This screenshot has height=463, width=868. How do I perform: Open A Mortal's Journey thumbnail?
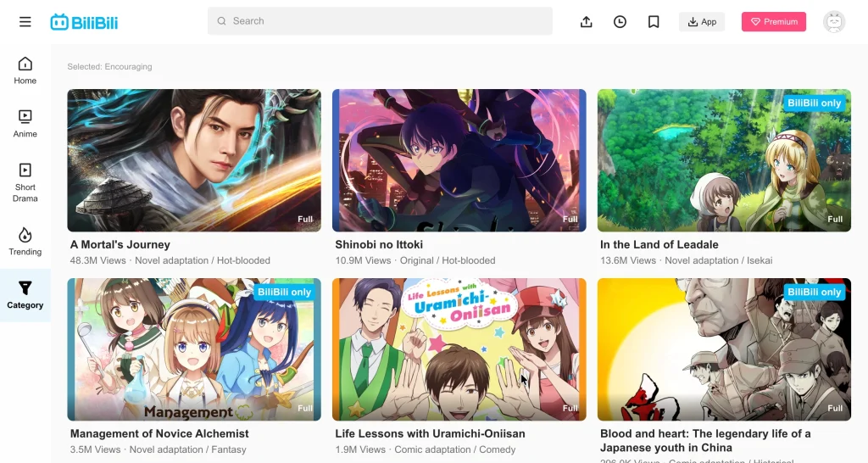click(194, 160)
